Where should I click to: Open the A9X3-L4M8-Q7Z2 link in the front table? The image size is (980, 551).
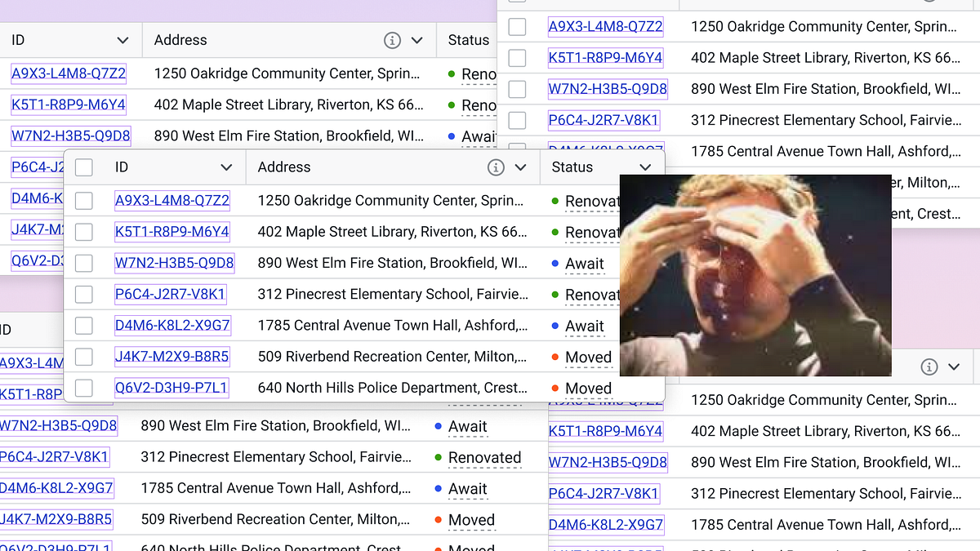pyautogui.click(x=172, y=201)
